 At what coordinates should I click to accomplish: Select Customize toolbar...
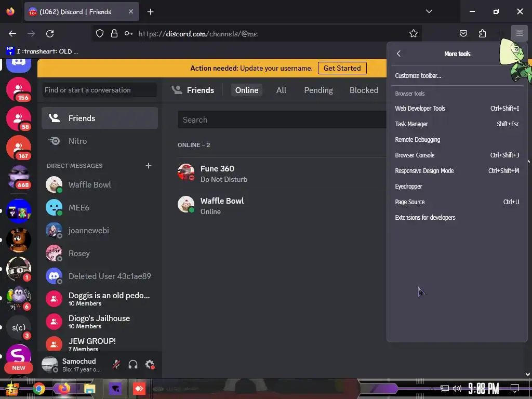457,76
